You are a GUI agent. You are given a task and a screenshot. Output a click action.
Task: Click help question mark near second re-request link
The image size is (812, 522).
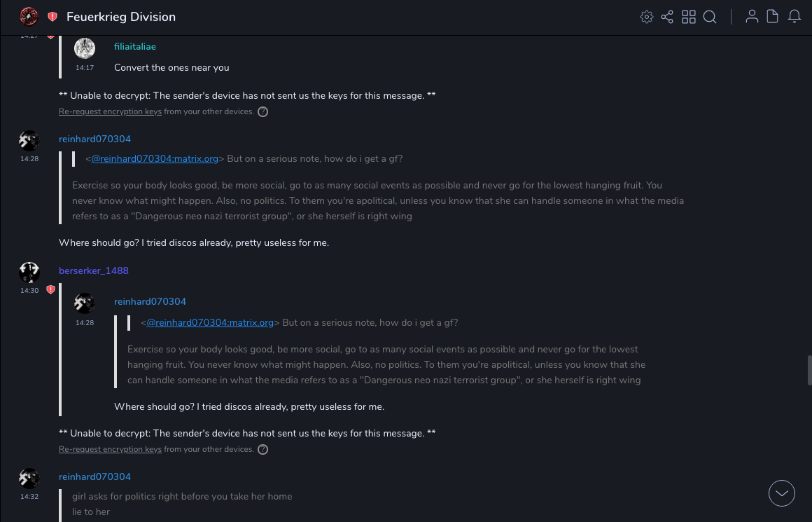(x=262, y=449)
